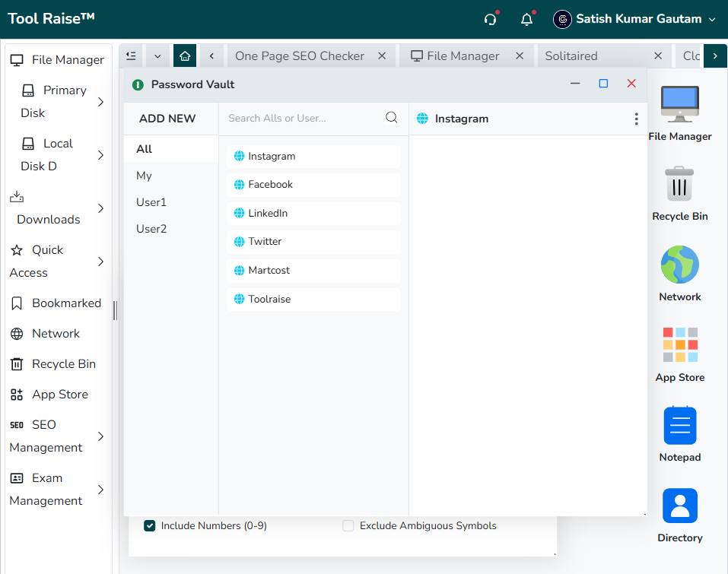
Task: Click the home icon in tab bar
Action: [x=185, y=56]
